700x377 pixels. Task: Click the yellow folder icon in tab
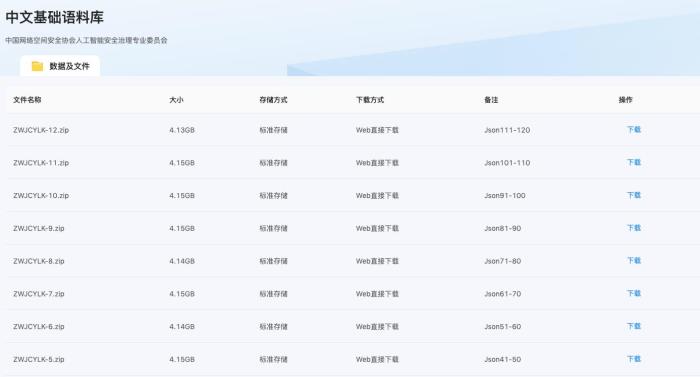(37, 66)
